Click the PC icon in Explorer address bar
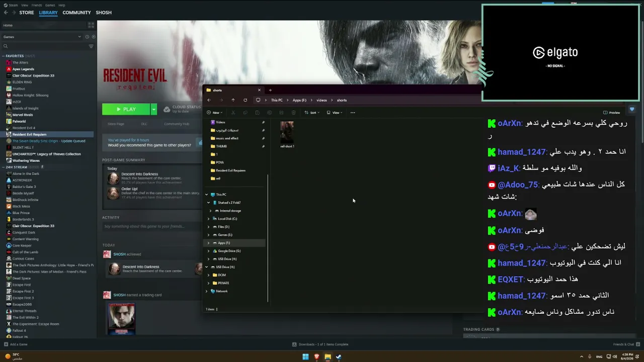 258,100
